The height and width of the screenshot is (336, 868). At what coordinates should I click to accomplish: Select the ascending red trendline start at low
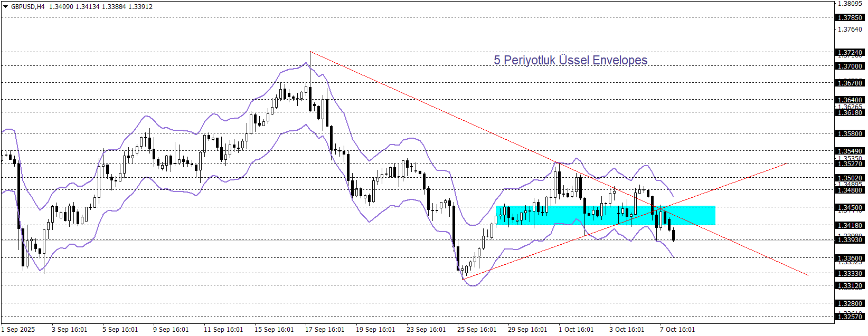pyautogui.click(x=463, y=279)
